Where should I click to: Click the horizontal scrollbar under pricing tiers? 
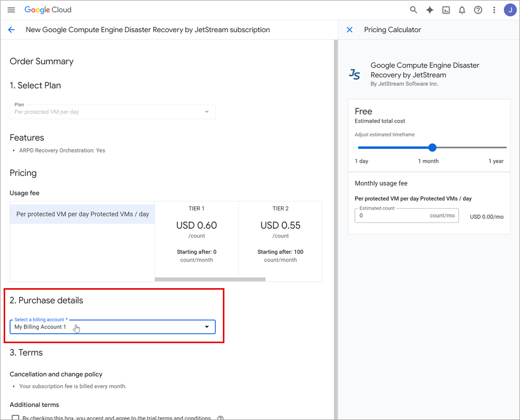(210, 279)
